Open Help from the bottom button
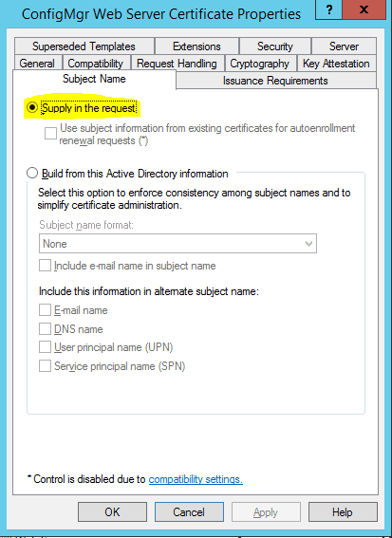392x538 pixels. 343,512
